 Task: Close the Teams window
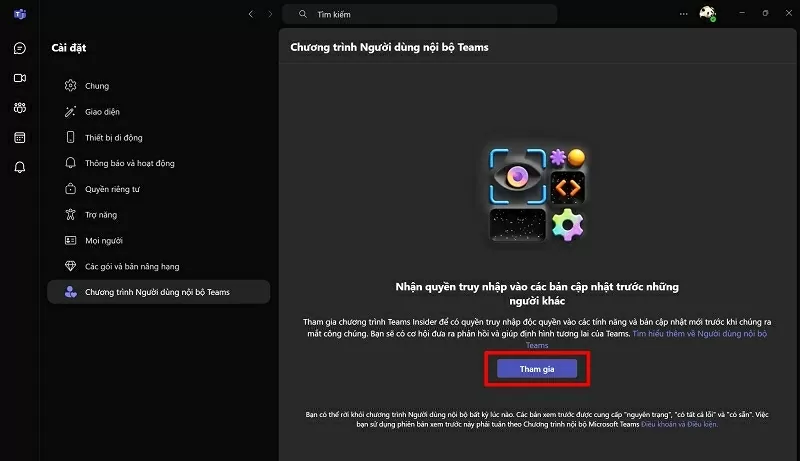point(788,13)
